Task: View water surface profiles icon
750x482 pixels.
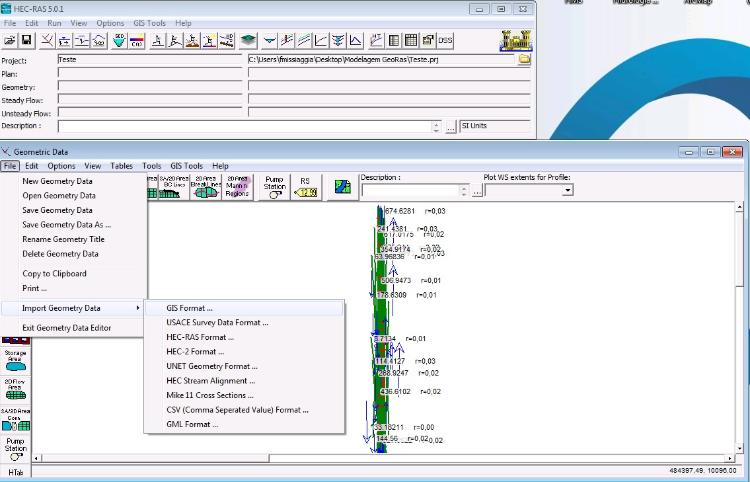Action: point(287,41)
